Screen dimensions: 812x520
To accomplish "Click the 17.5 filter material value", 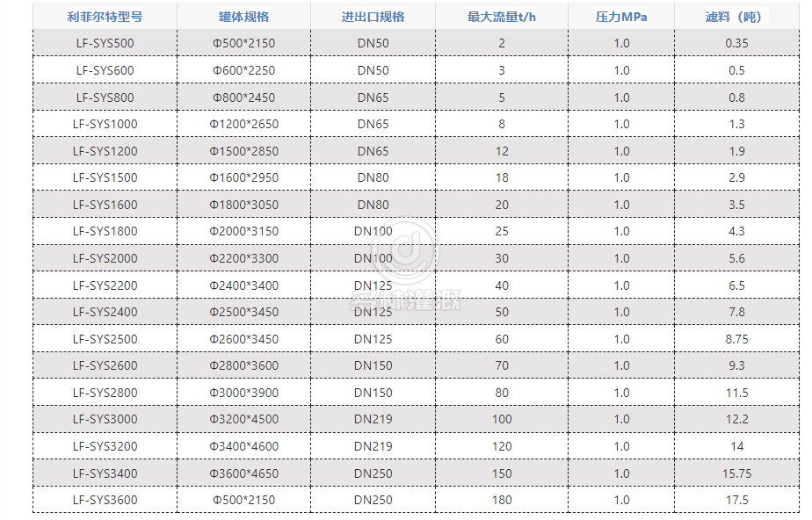I will coord(736,500).
